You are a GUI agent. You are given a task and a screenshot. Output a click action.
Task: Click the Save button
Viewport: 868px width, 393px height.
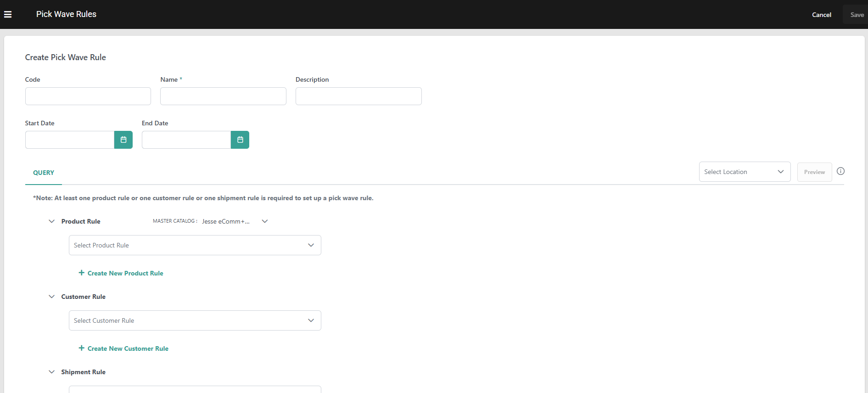tap(857, 15)
